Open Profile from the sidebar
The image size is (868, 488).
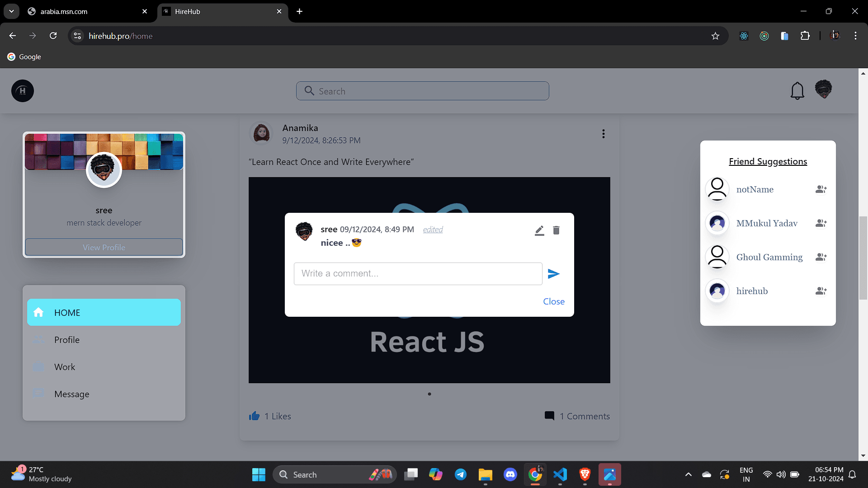pyautogui.click(x=104, y=340)
